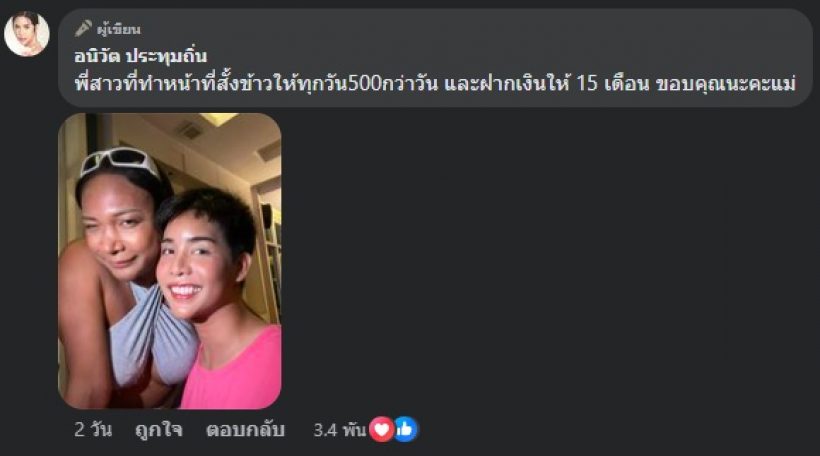Image resolution: width=820 pixels, height=456 pixels.
Task: Click the blue thumbs-up reaction icon
Action: [x=406, y=430]
